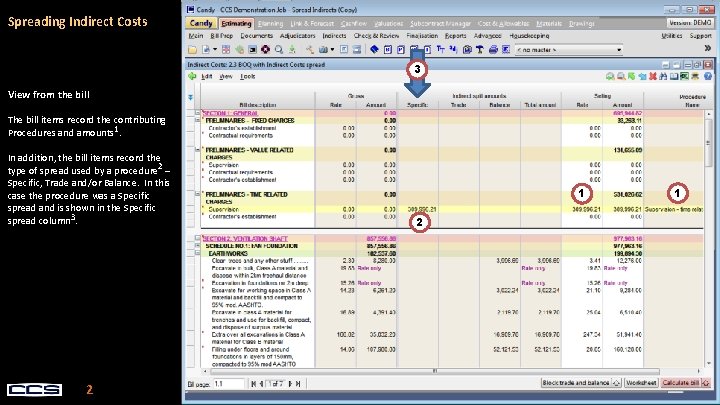Open the document Edit menu

pyautogui.click(x=207, y=76)
